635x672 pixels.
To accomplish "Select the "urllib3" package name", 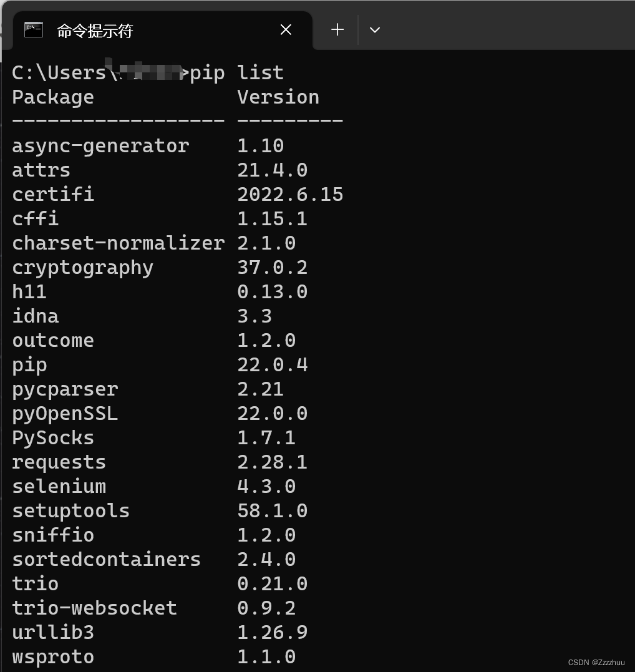I will click(x=52, y=632).
